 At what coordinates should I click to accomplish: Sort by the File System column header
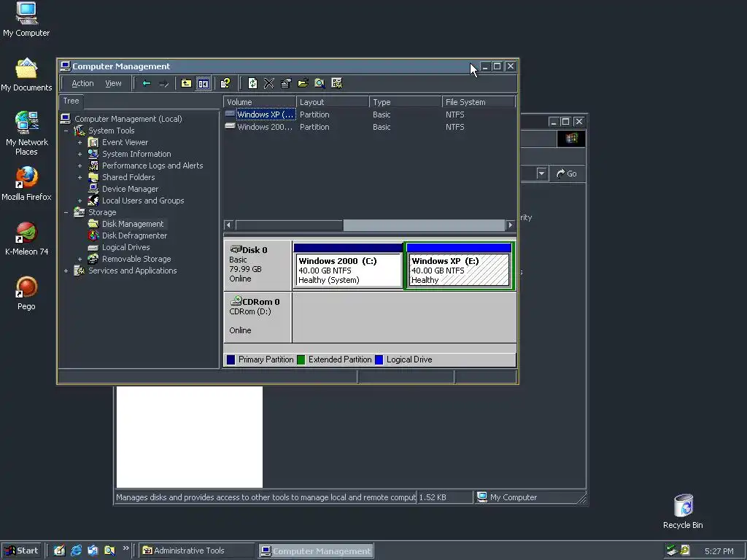[479, 102]
